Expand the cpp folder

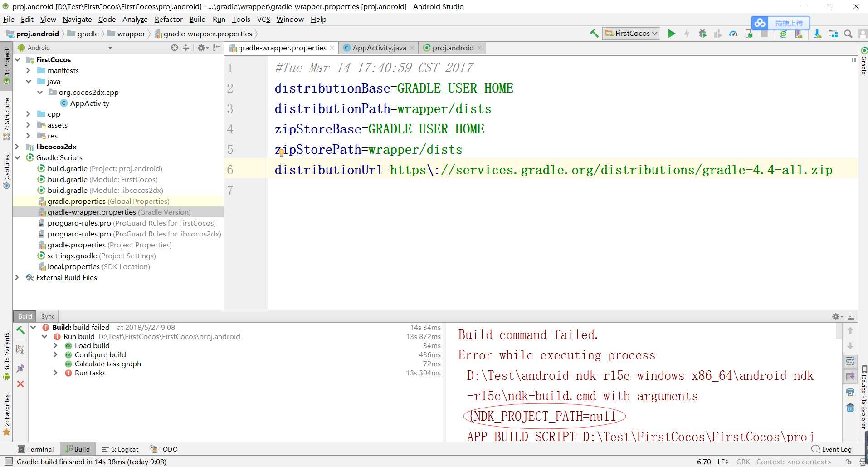[28, 114]
